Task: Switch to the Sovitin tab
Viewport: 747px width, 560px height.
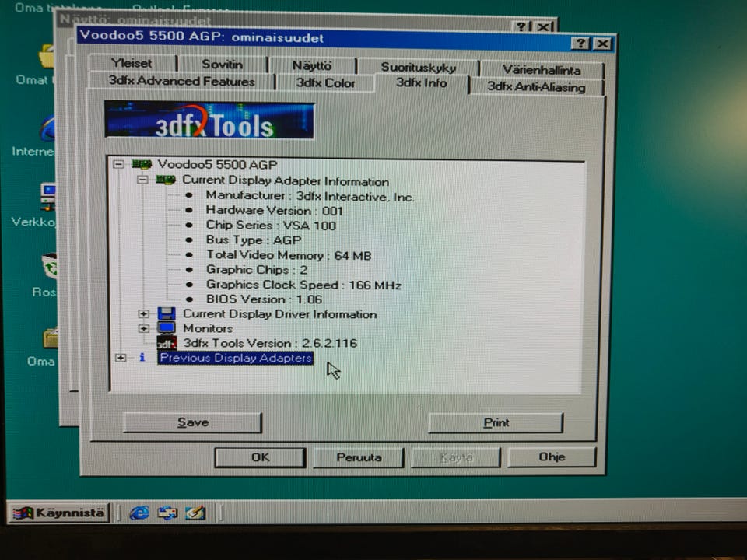Action: tap(222, 65)
